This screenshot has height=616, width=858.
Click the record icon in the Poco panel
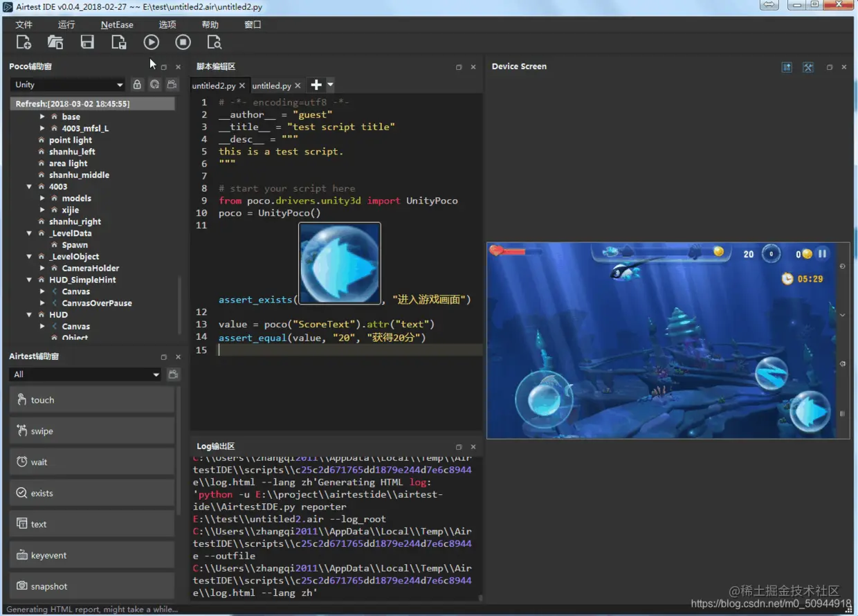(x=172, y=84)
